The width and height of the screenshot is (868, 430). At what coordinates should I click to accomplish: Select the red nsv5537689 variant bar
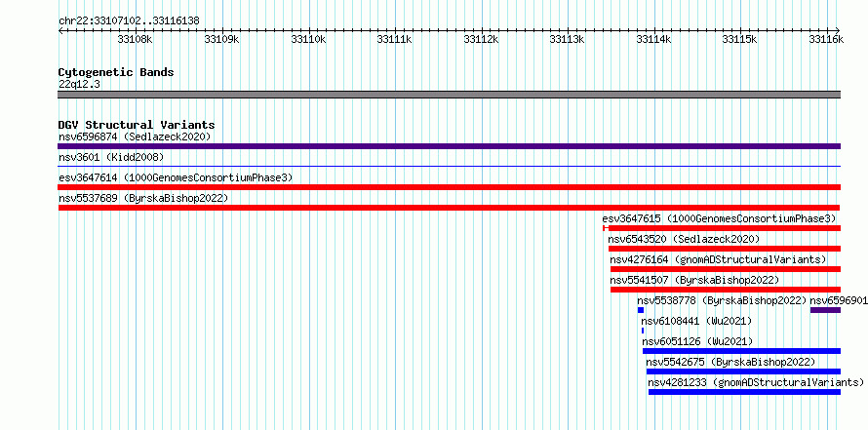click(x=449, y=208)
